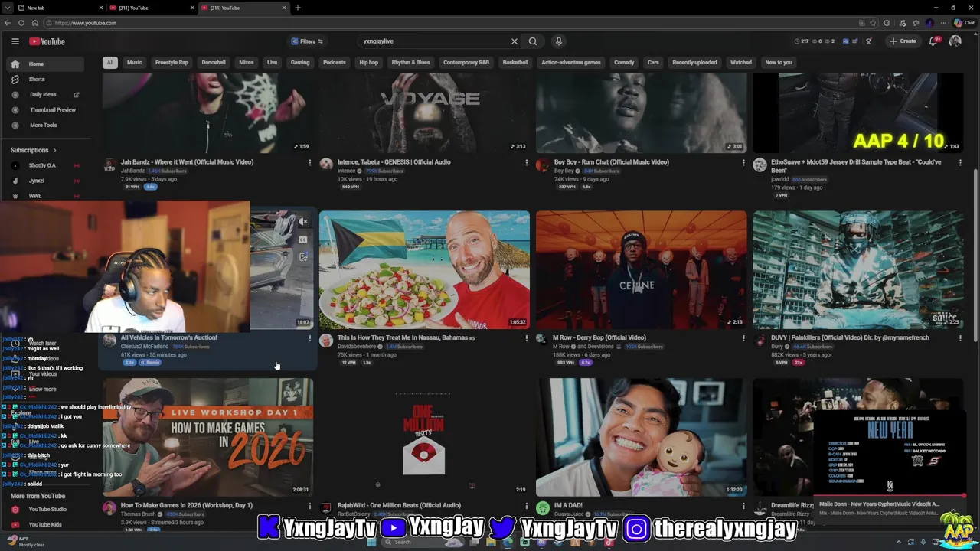Select the Contemporary R&B filter chip
This screenshot has width=980, height=551.
point(466,62)
